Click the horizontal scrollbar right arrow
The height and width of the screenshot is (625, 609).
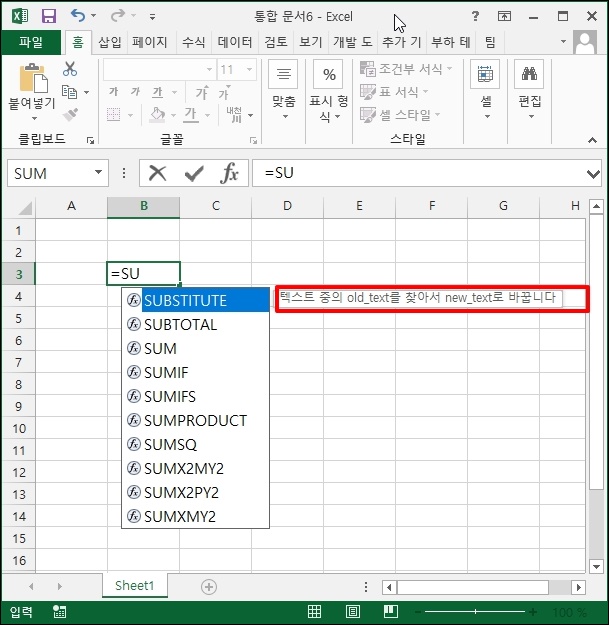pos(578,587)
